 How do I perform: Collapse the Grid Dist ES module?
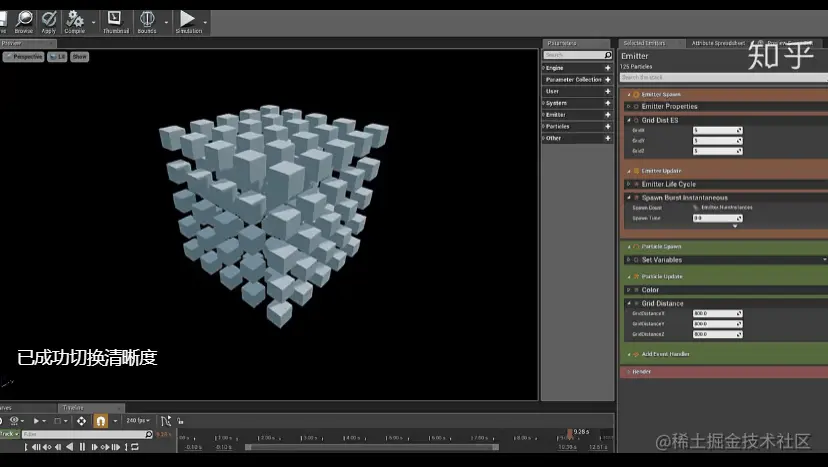click(628, 120)
